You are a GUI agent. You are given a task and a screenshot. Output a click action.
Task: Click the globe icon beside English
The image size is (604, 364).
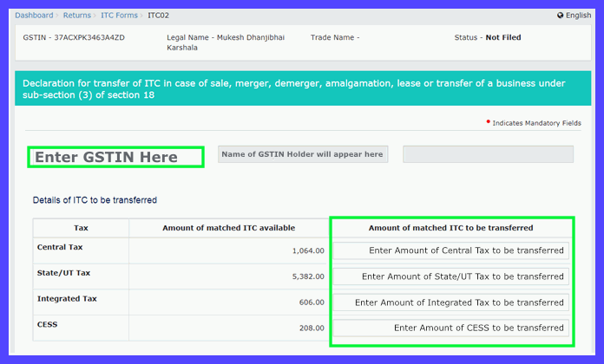coord(561,16)
